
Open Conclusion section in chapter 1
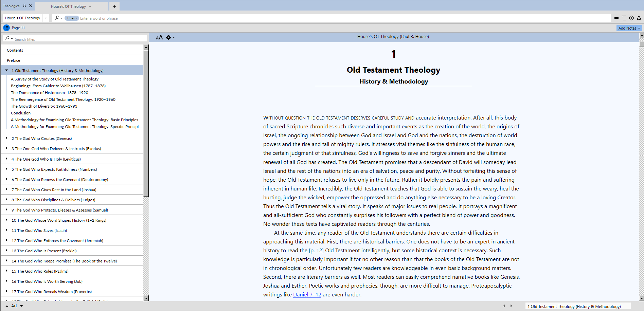pos(21,113)
